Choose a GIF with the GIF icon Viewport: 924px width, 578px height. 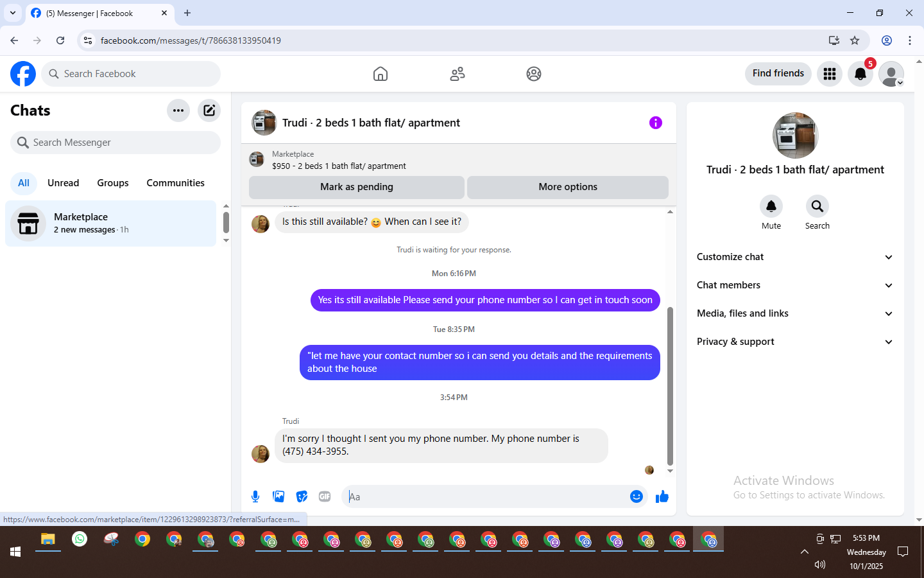pyautogui.click(x=325, y=496)
